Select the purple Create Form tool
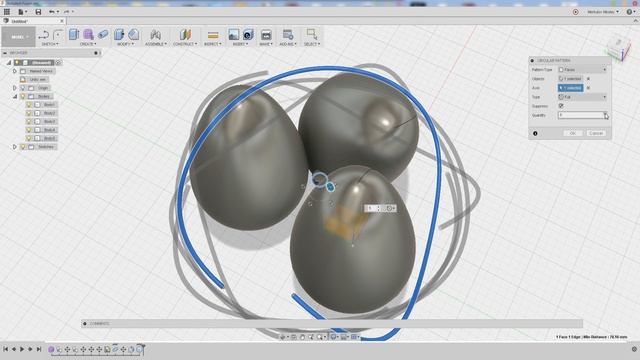This screenshot has width=640, height=360. [88, 35]
